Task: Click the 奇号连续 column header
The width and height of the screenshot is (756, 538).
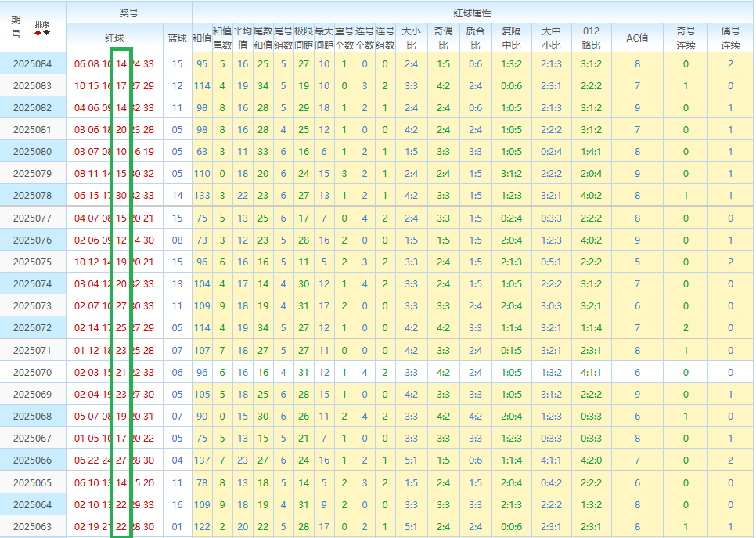Action: click(686, 38)
